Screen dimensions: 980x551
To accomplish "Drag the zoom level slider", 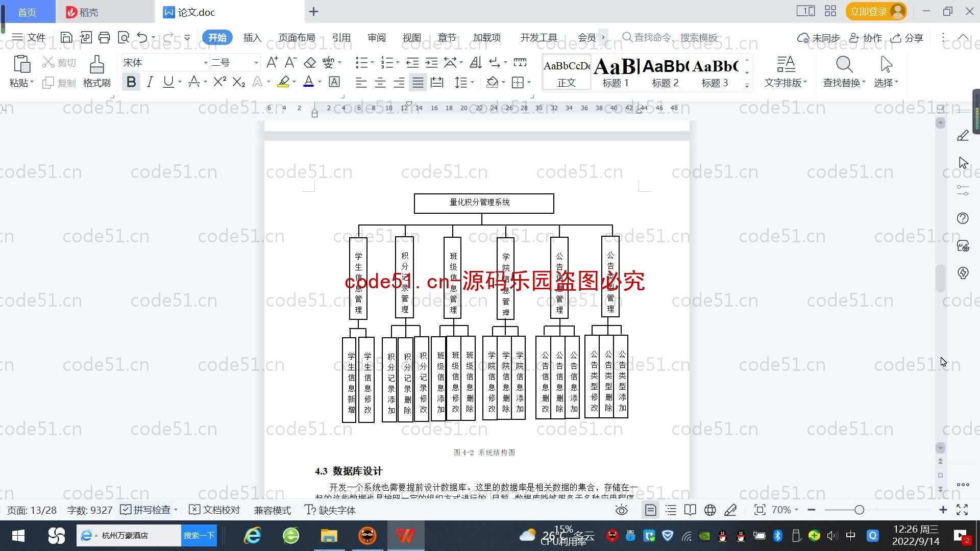I will click(x=860, y=510).
